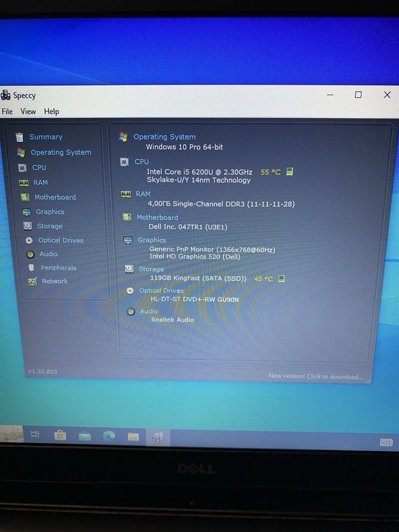The width and height of the screenshot is (399, 532).
Task: Select Summary in the sidebar
Action: tap(46, 137)
